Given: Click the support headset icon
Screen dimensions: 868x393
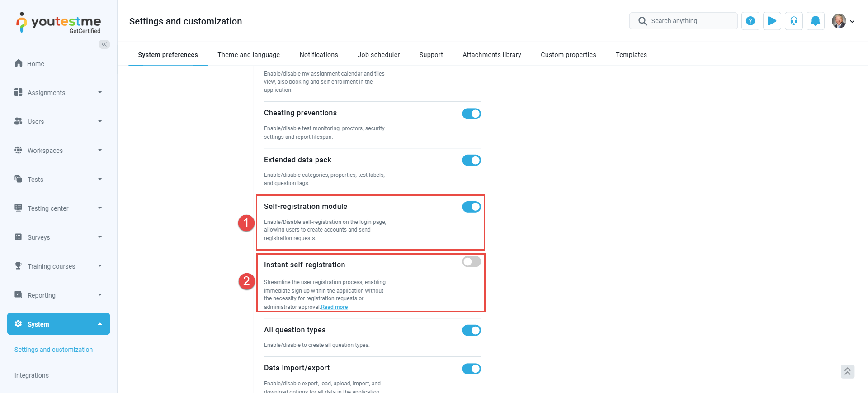Looking at the screenshot, I should click(x=794, y=21).
